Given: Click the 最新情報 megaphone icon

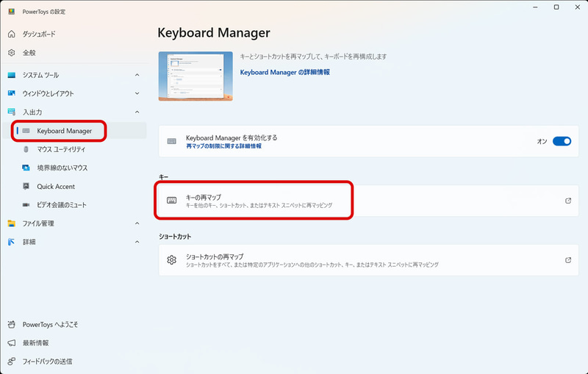Looking at the screenshot, I should click(12, 343).
